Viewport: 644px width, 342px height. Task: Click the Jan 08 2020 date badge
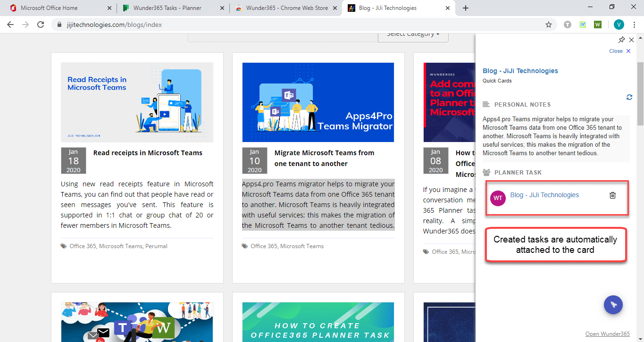pos(436,161)
